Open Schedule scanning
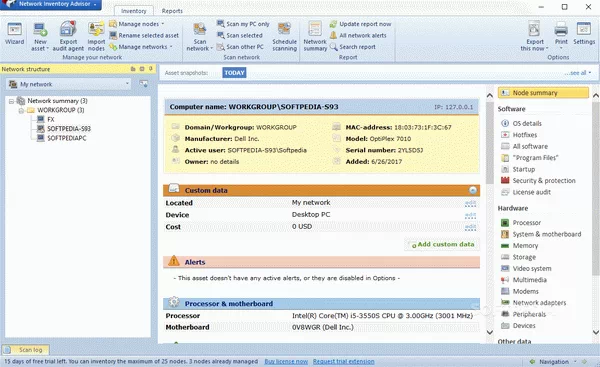The image size is (600, 367). tap(284, 36)
